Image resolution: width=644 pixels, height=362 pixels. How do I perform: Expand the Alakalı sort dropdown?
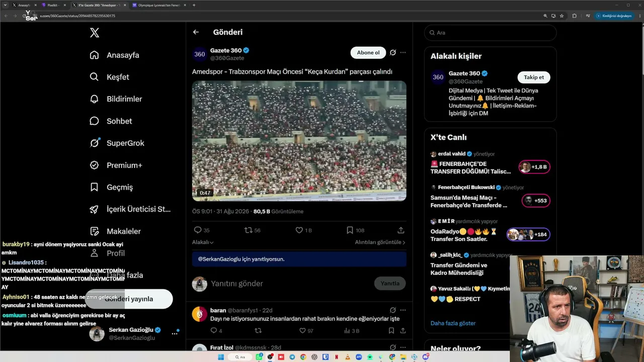click(x=203, y=242)
